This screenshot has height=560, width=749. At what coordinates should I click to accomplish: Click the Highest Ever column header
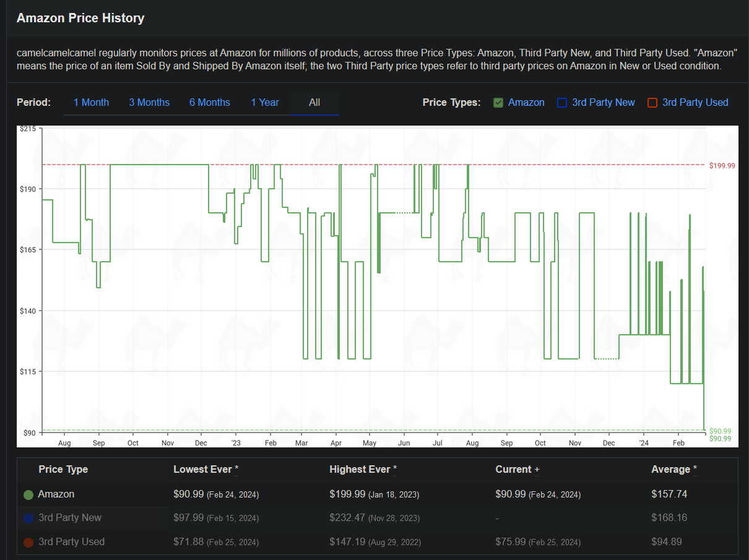(363, 470)
